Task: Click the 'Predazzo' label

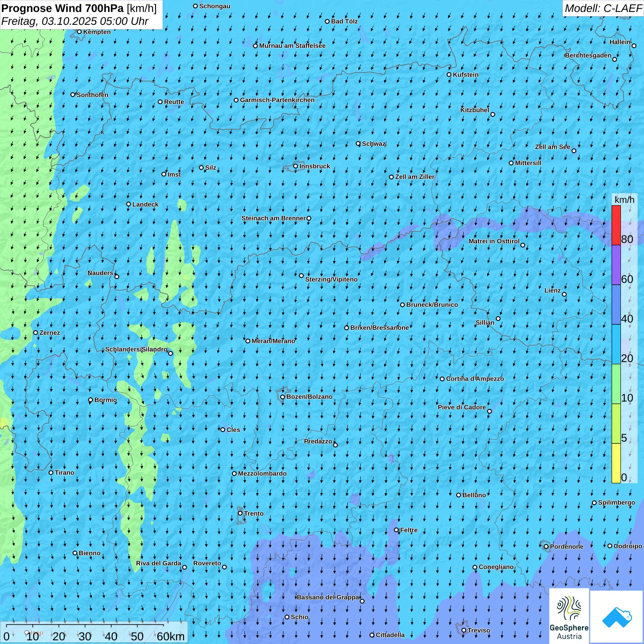Action: click(x=318, y=441)
